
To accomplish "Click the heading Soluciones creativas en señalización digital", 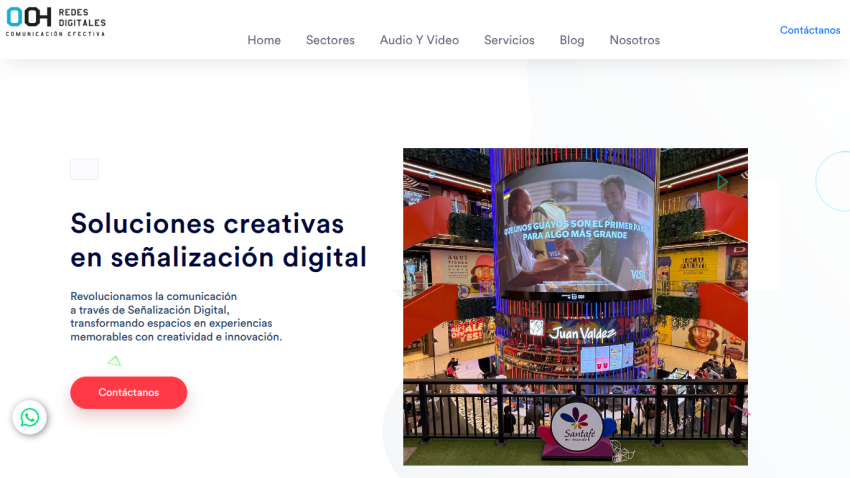I will click(218, 240).
